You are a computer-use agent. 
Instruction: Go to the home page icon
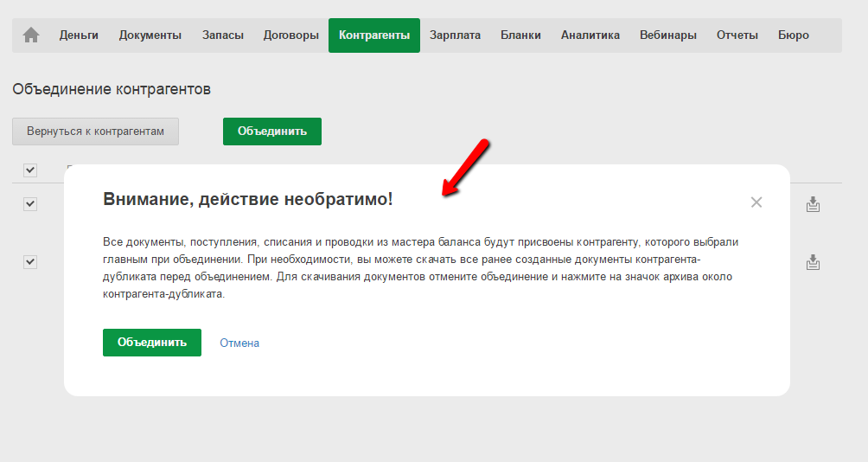click(x=31, y=35)
